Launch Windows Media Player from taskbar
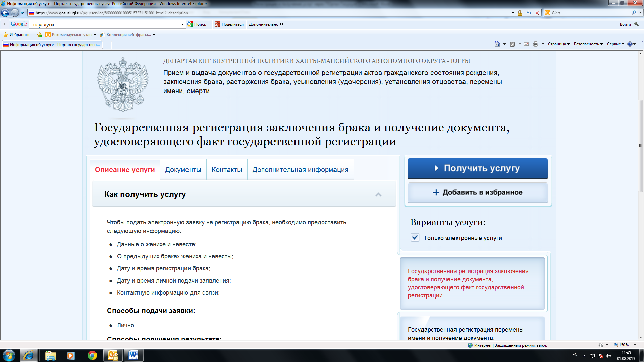The image size is (644, 362). point(71,355)
